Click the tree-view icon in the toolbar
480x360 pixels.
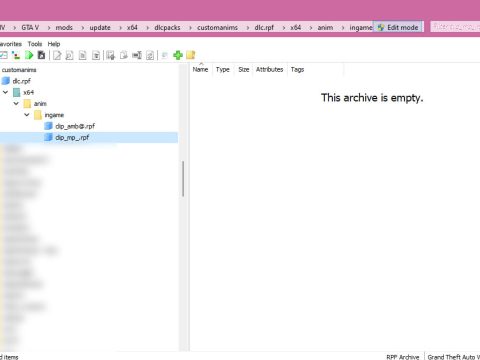(x=16, y=55)
